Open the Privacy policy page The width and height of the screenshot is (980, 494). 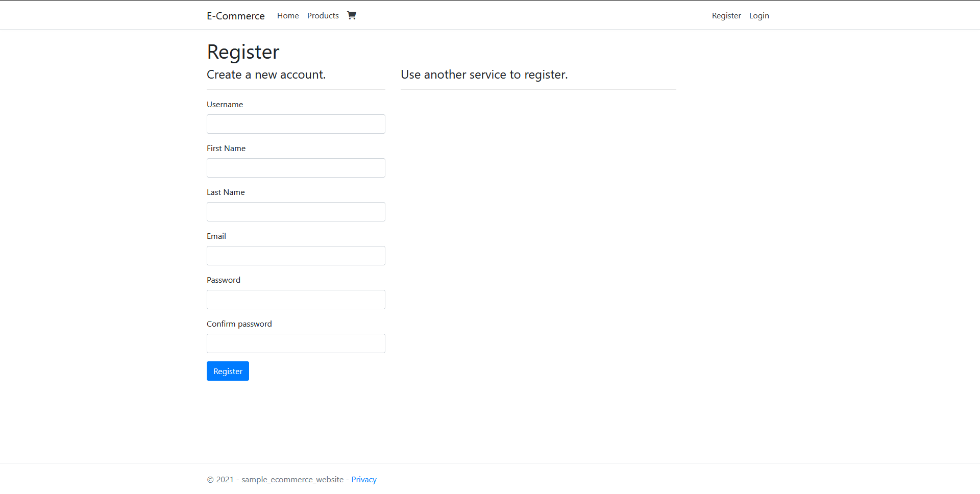pos(363,479)
